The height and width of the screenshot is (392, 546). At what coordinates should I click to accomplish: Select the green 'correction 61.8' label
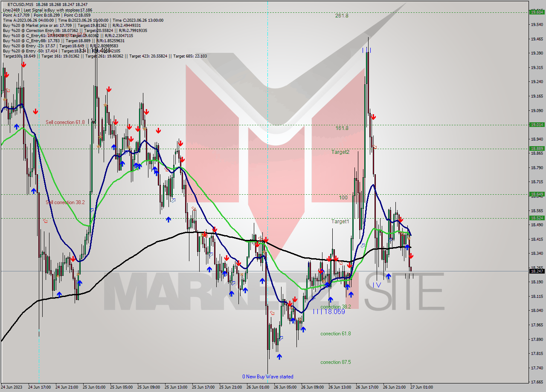click(x=336, y=334)
